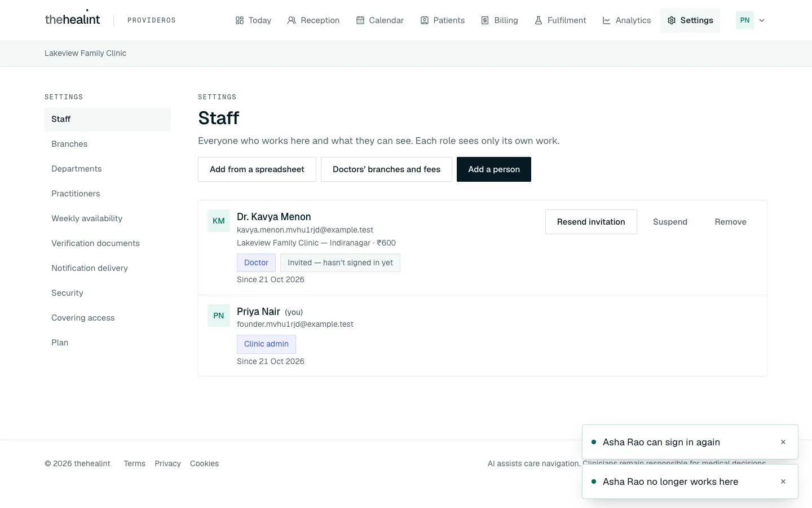This screenshot has width=812, height=508.
Task: Click the Patients icon in navigation
Action: pos(425,20)
